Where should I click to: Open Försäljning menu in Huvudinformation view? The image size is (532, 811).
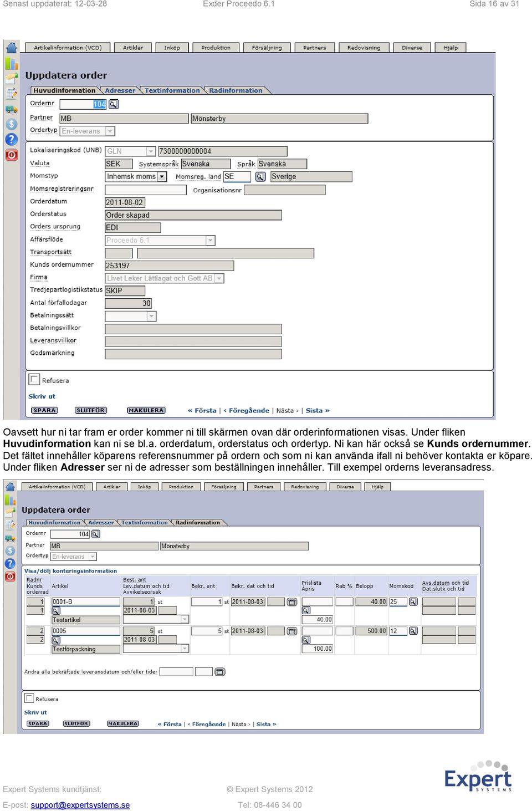267,48
